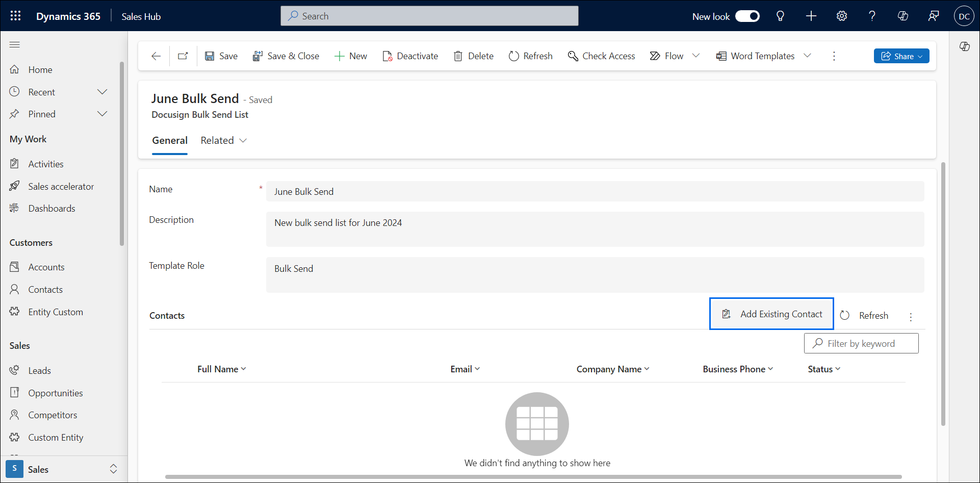
Task: Switch to the General tab
Action: (169, 140)
